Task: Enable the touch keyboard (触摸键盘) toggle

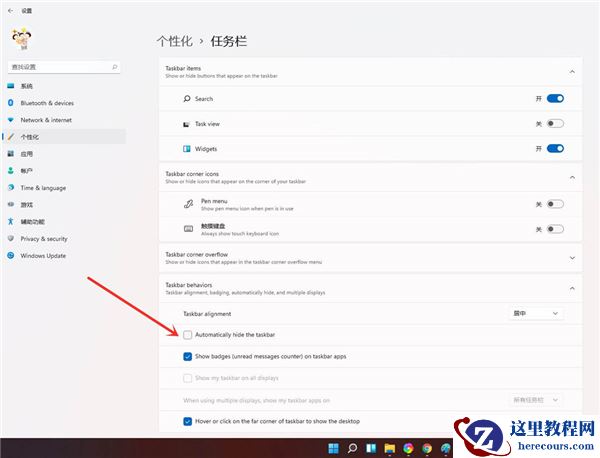Action: click(555, 229)
